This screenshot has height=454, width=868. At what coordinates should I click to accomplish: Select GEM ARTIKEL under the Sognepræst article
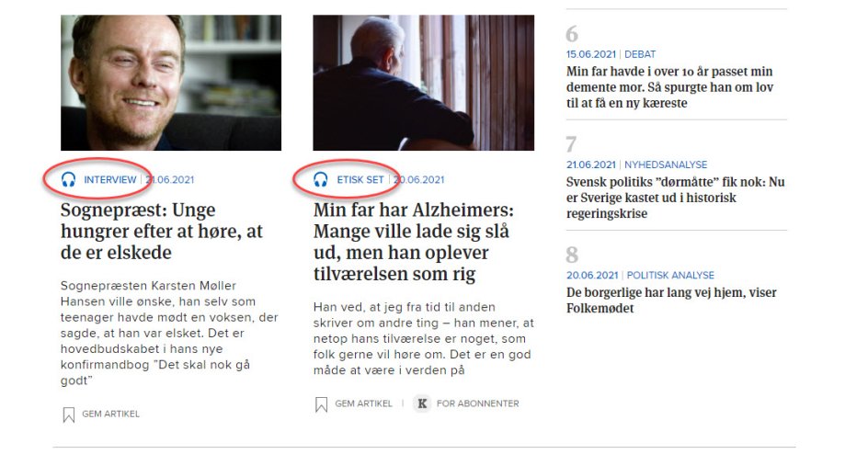(x=110, y=414)
